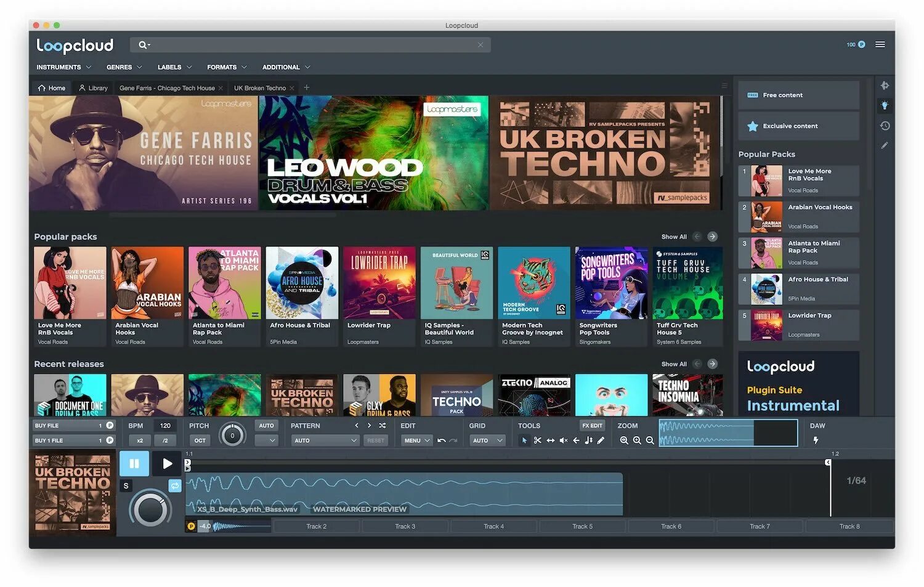Click the zoom in magnifier
The height and width of the screenshot is (587, 924).
637,440
